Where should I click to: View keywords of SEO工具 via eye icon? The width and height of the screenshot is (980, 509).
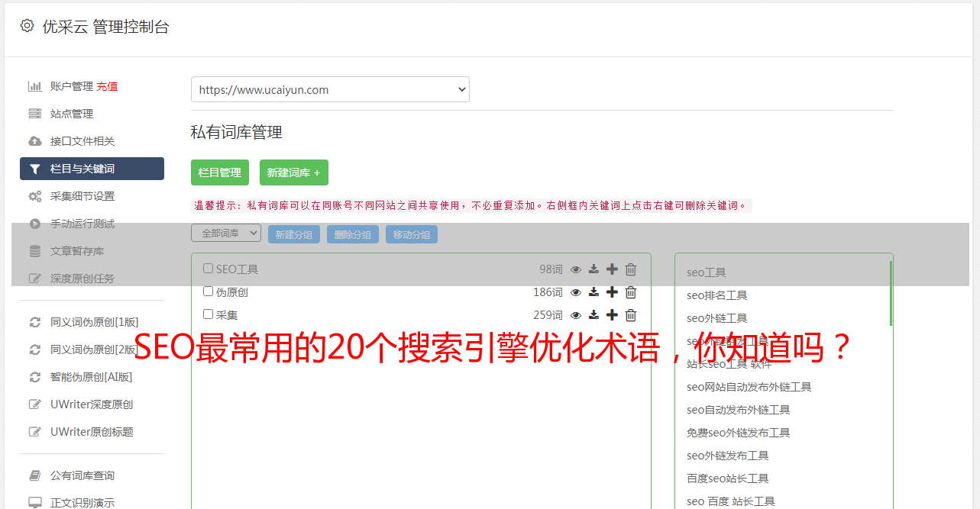click(x=576, y=269)
